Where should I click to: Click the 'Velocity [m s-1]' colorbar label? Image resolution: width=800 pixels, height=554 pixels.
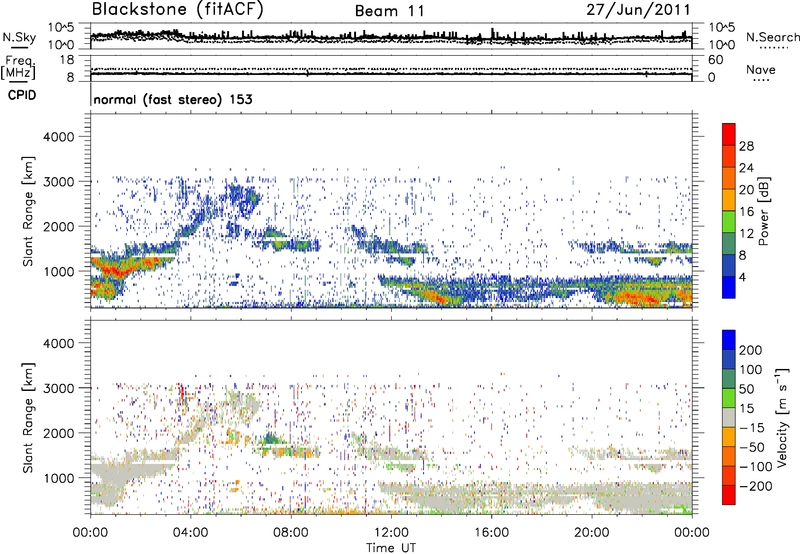coord(782,417)
